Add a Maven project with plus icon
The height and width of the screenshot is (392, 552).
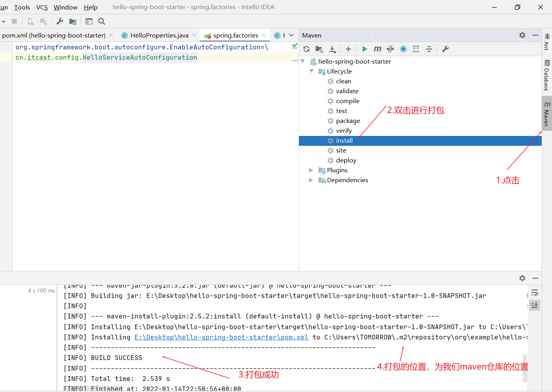tap(348, 49)
